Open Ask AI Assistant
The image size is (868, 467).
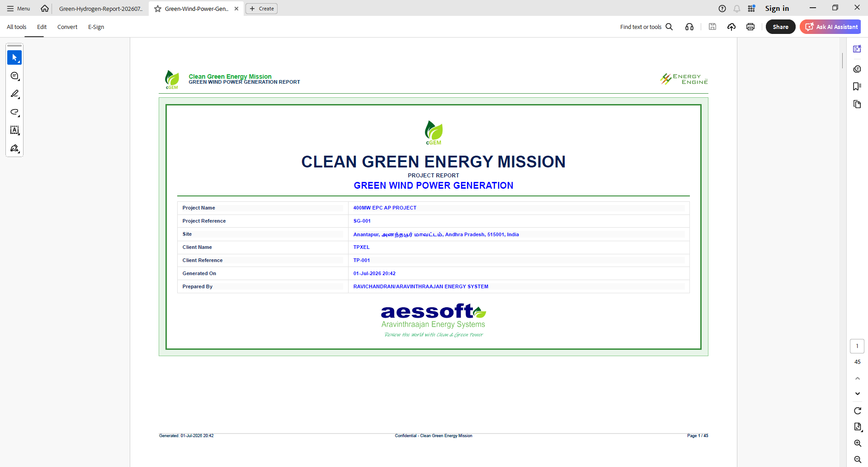(x=830, y=27)
